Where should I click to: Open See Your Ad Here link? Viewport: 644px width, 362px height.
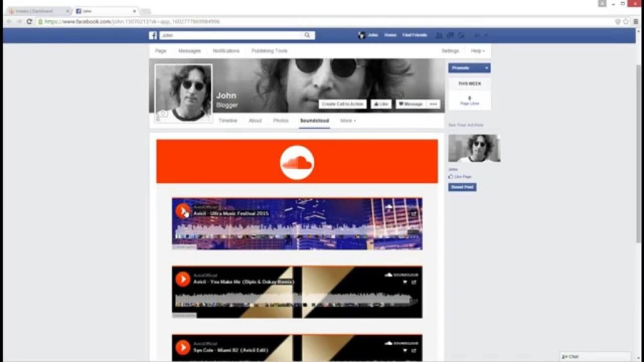coord(466,125)
